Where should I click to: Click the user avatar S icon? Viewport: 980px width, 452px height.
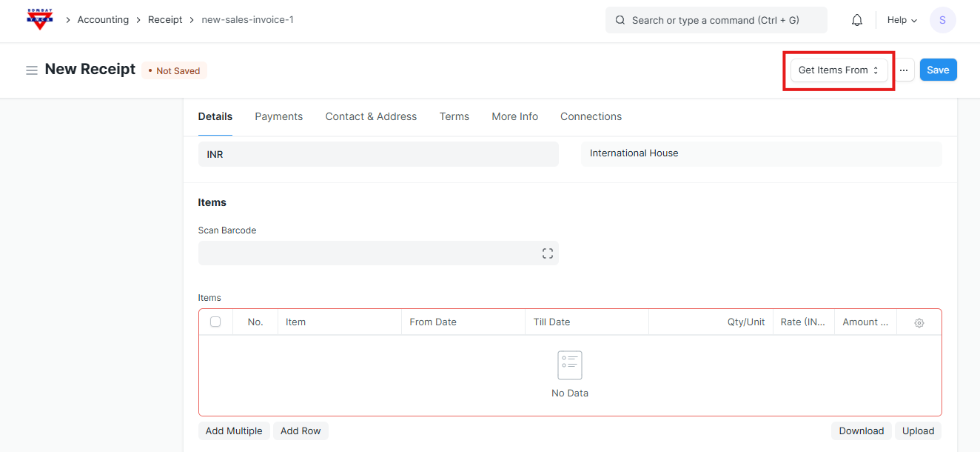tap(942, 20)
